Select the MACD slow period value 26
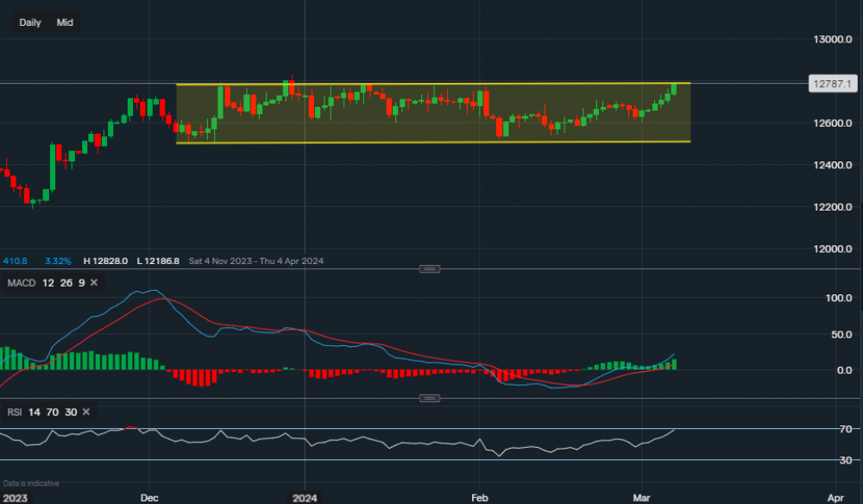 (65, 282)
